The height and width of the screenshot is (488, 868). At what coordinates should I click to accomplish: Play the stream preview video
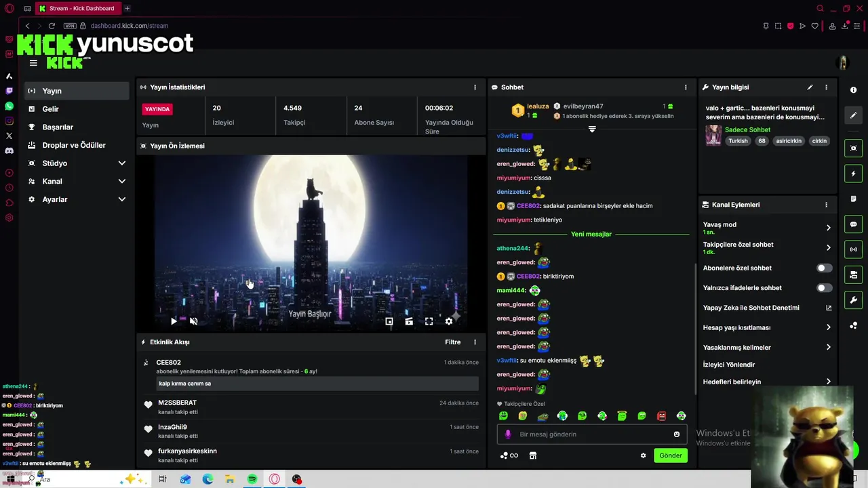(x=174, y=321)
